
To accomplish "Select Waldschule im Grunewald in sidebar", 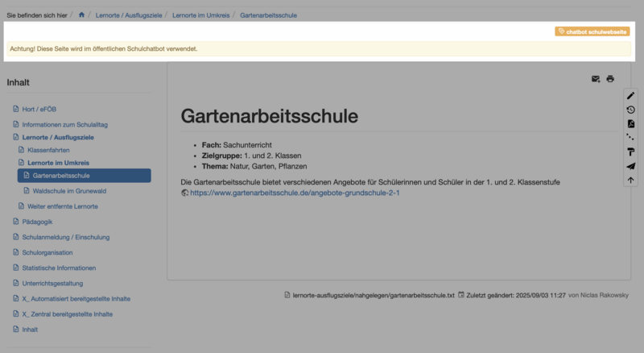I will 69,191.
